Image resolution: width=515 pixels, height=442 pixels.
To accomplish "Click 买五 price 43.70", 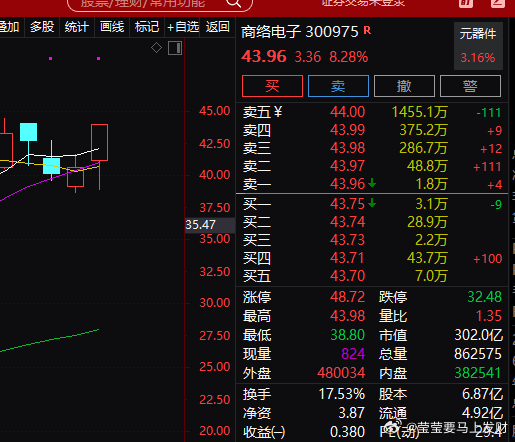I will tap(348, 276).
